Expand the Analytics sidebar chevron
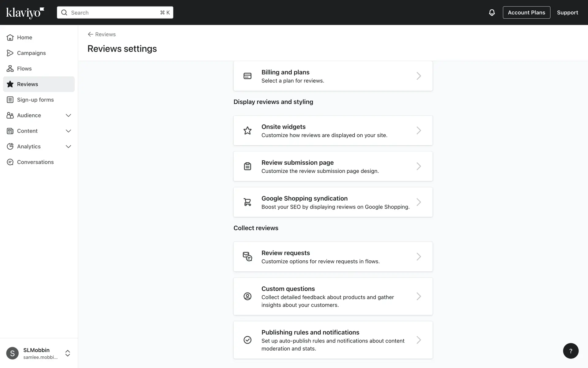The width and height of the screenshot is (588, 368). 68,147
